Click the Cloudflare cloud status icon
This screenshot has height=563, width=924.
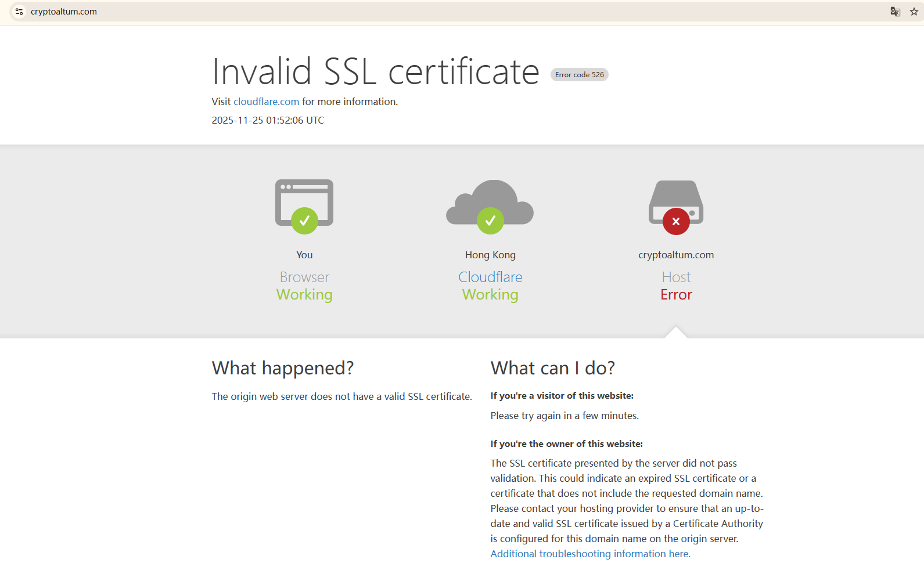pos(490,207)
